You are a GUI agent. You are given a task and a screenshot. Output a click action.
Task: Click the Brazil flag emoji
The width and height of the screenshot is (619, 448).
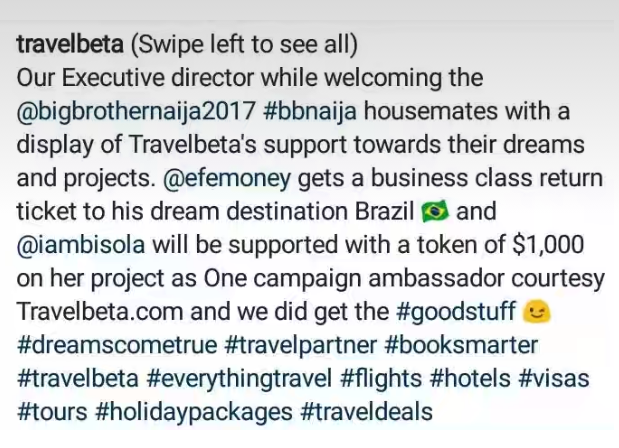435,211
